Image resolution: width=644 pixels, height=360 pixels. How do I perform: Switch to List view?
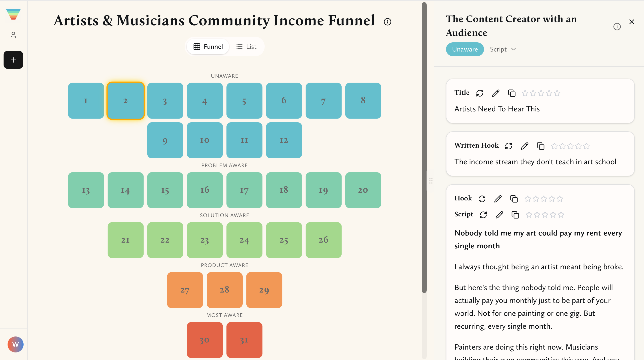pyautogui.click(x=246, y=47)
